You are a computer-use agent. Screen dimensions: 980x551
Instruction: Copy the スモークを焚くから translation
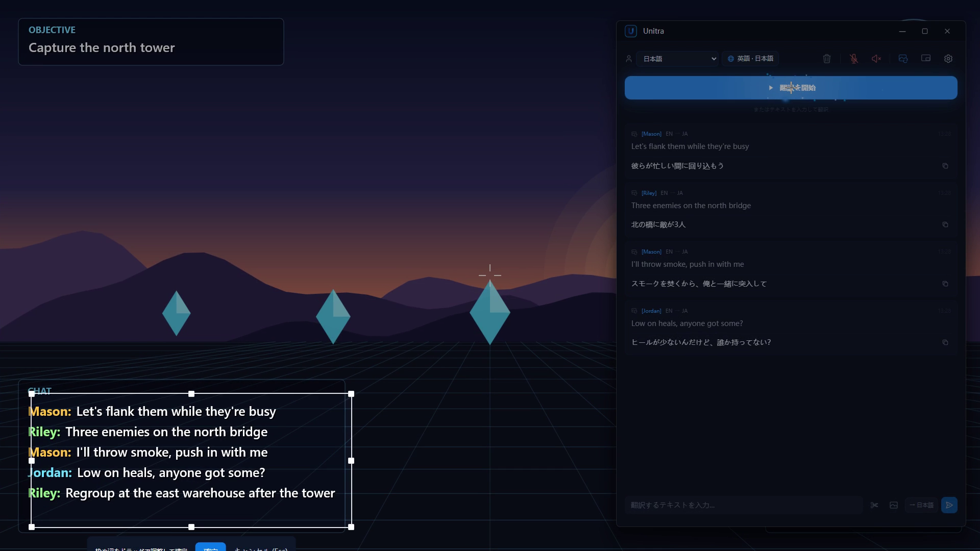[945, 284]
